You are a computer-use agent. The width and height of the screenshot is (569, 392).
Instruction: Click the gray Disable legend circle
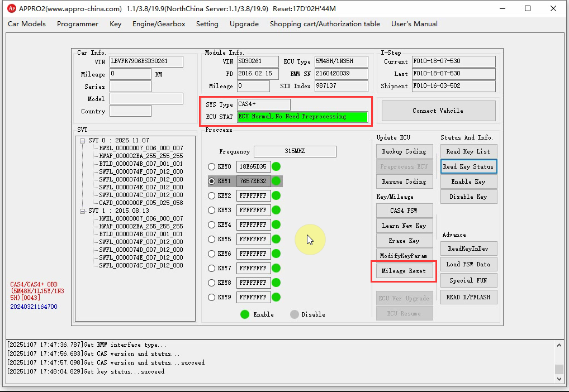pyautogui.click(x=295, y=314)
